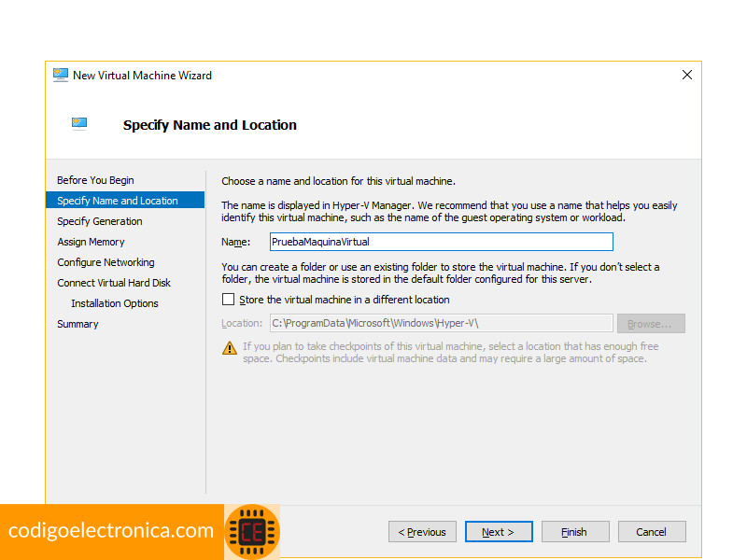Screen dimensions: 747x560
Task: Cancel the virtual machine wizard
Action: point(652,531)
